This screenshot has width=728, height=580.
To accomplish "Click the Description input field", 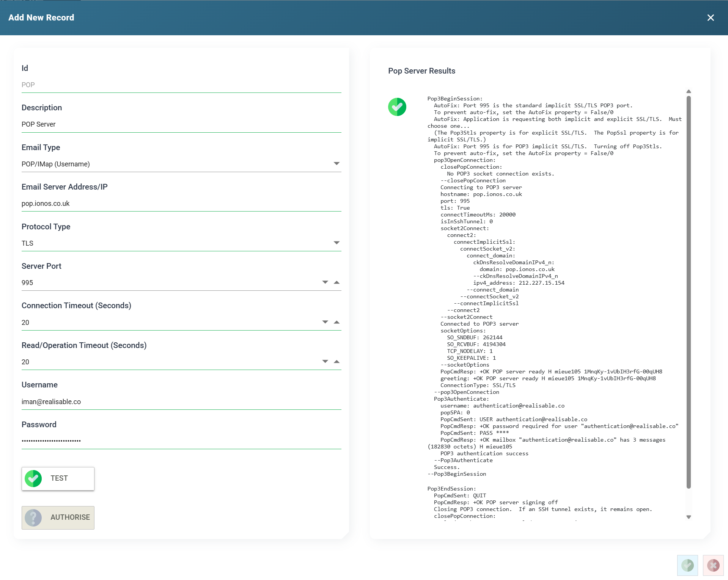I will click(x=181, y=124).
